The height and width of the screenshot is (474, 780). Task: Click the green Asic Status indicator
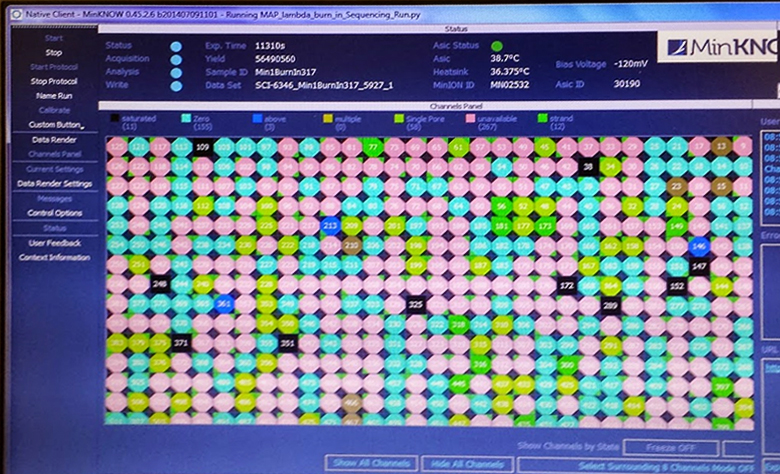point(497,46)
